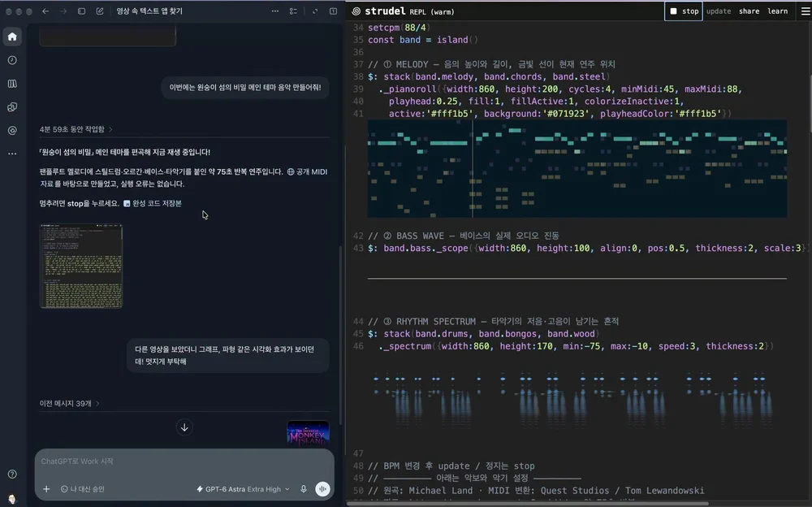Click share in strudel header
The image size is (812, 507).
point(749,11)
